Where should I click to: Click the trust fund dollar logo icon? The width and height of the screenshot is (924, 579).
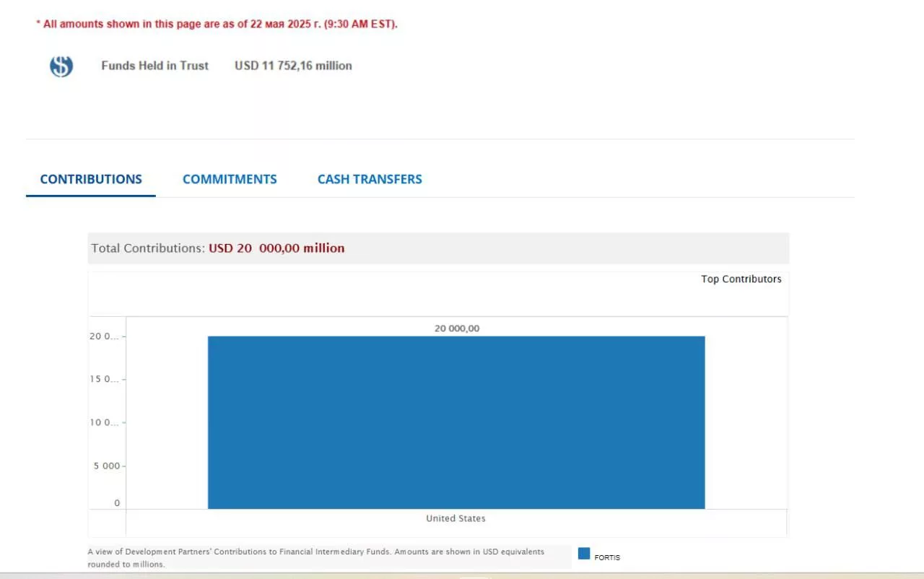pyautogui.click(x=61, y=66)
